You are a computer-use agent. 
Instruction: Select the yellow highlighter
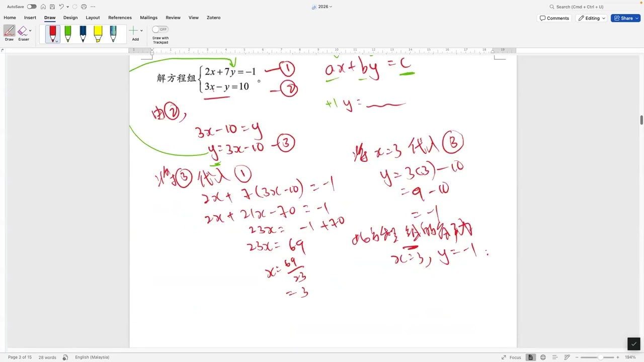coord(98,34)
